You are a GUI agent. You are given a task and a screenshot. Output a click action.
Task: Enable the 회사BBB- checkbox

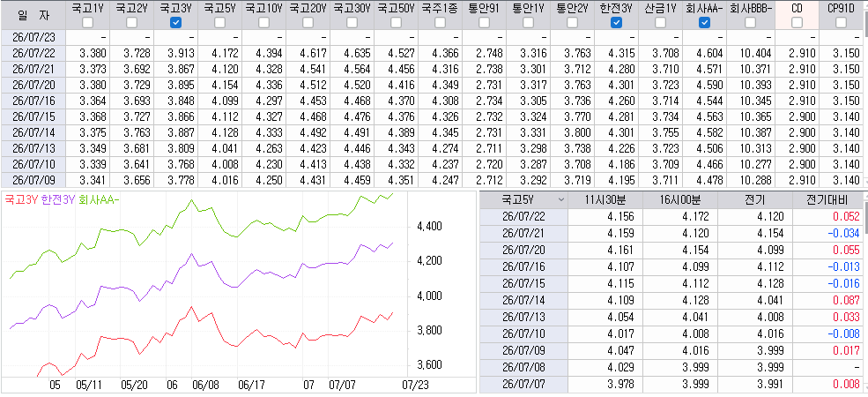click(751, 22)
